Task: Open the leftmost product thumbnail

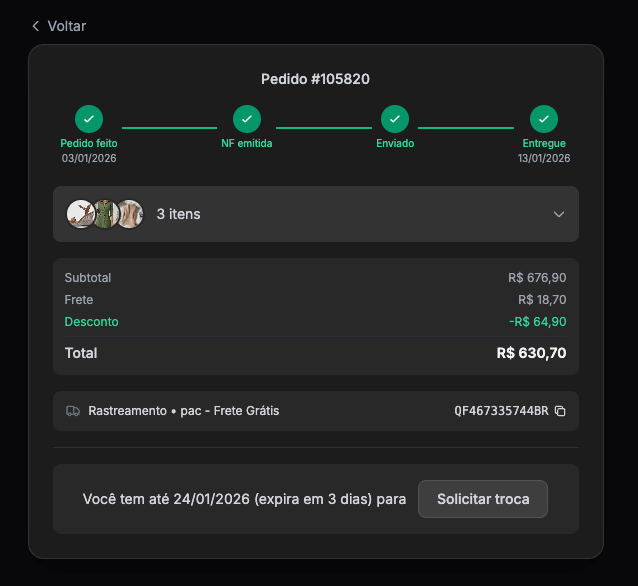Action: (80, 214)
